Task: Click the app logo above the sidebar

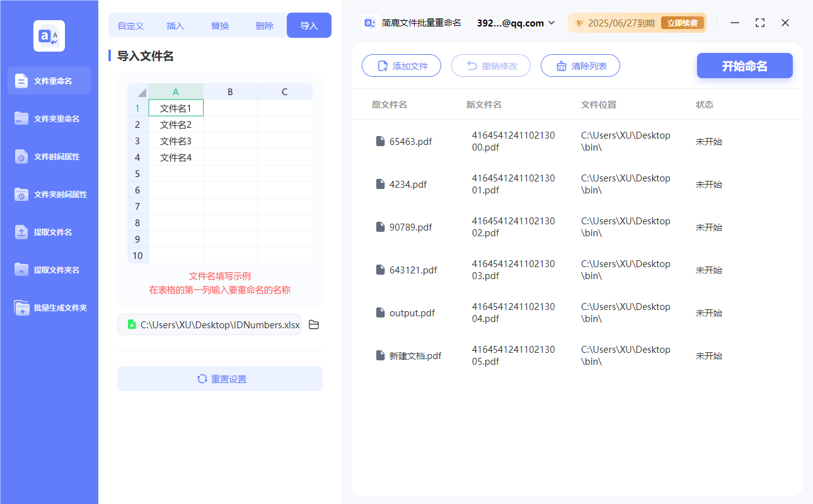Action: pyautogui.click(x=49, y=36)
